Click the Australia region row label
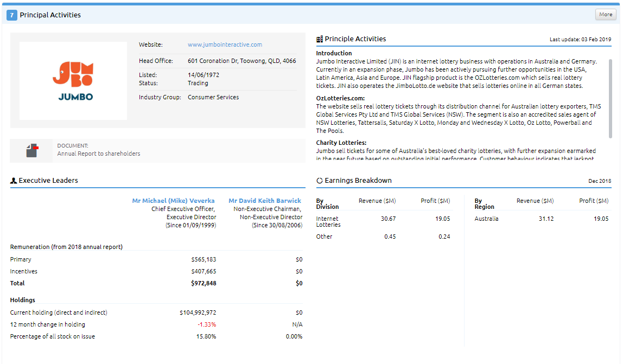 [486, 219]
